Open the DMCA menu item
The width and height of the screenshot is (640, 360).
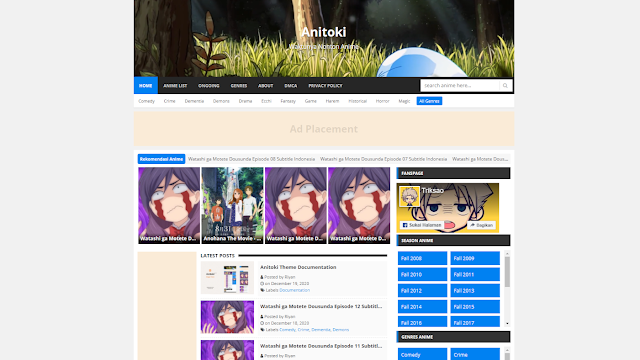[291, 86]
